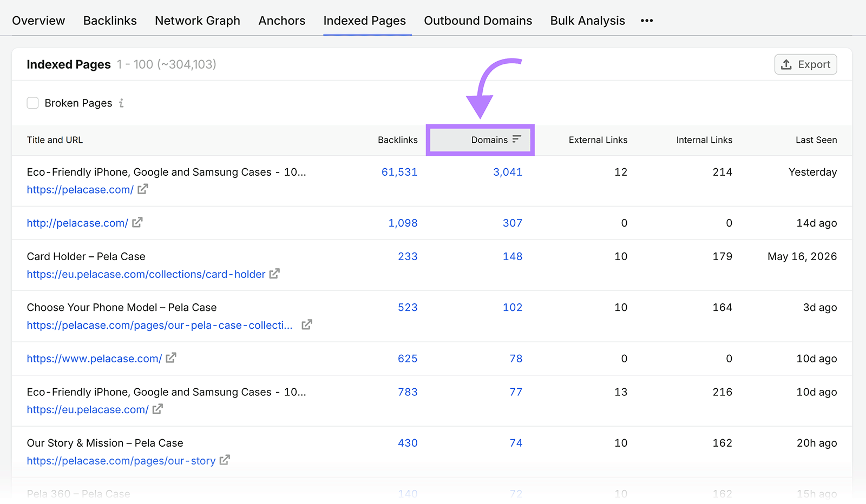Open pelacase.com/pages/our-story link
This screenshot has height=504, width=866.
tap(121, 461)
